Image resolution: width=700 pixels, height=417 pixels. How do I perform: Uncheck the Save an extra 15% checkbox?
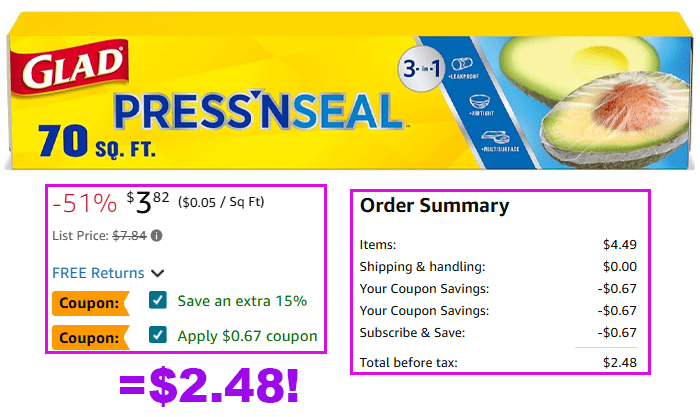click(x=157, y=301)
